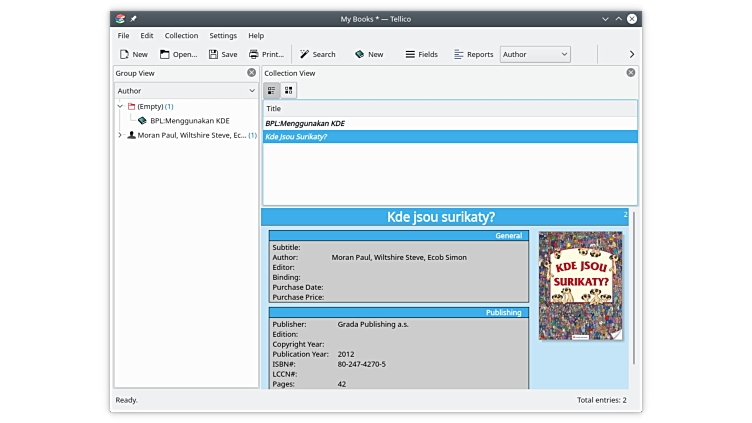Viewport: 752px width, 423px height.
Task: Switch collection view to list mode
Action: click(x=272, y=90)
